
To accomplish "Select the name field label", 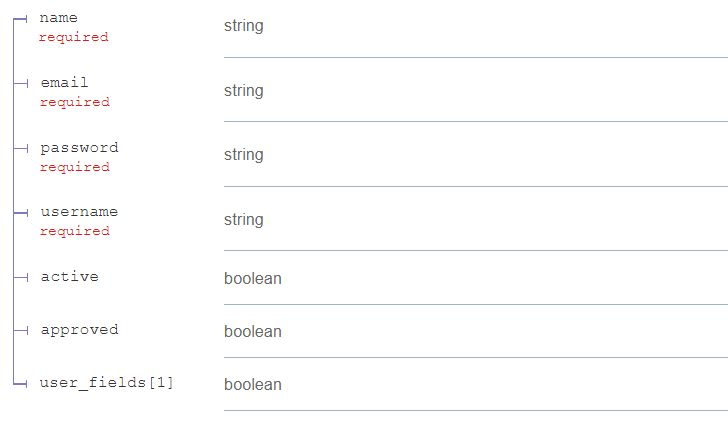I will [x=58, y=18].
